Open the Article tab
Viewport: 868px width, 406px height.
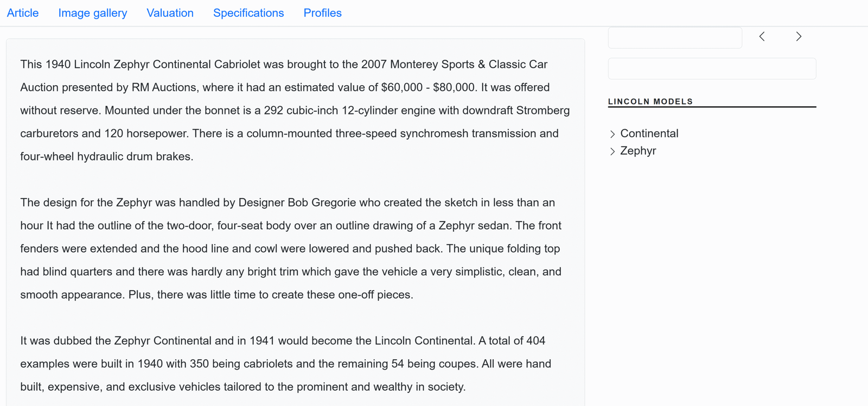pyautogui.click(x=23, y=13)
